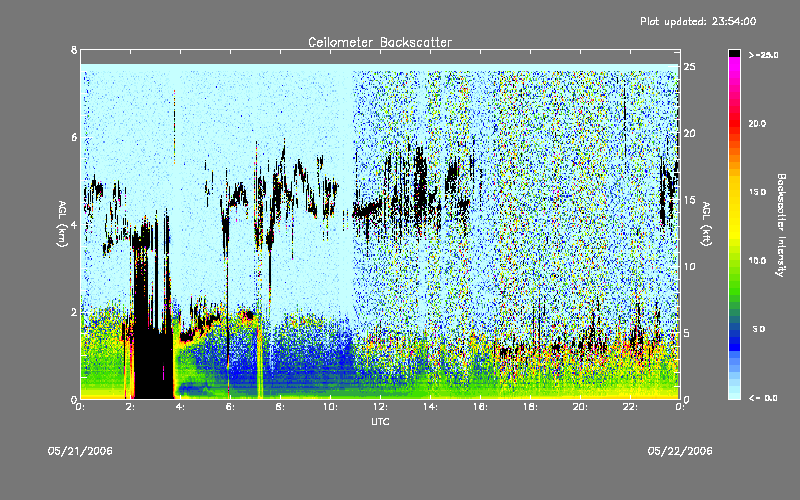
Task: Click the "<- 0.0" colorbar minimum label
Action: tap(763, 398)
